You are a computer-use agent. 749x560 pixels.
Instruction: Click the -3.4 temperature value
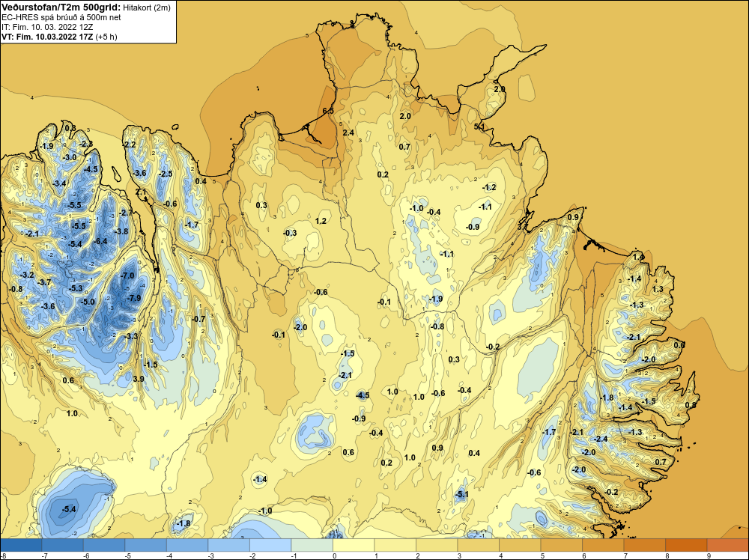[58, 183]
